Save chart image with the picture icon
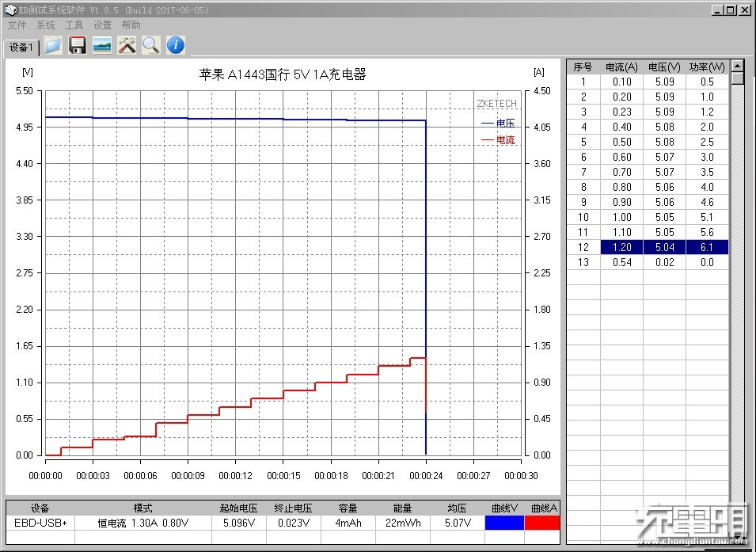This screenshot has width=756, height=552. pos(102,45)
